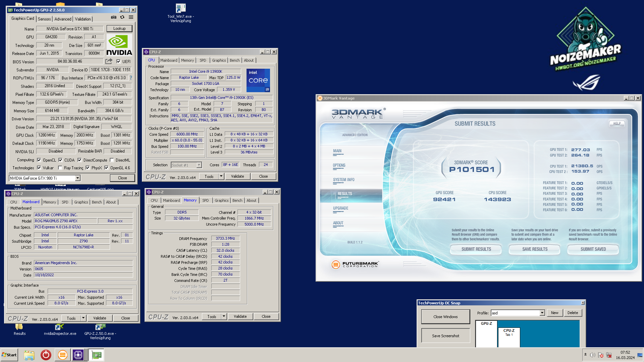Select the GPU-Z white thumbnail in OC Snap
644x362 pixels.
click(x=486, y=334)
